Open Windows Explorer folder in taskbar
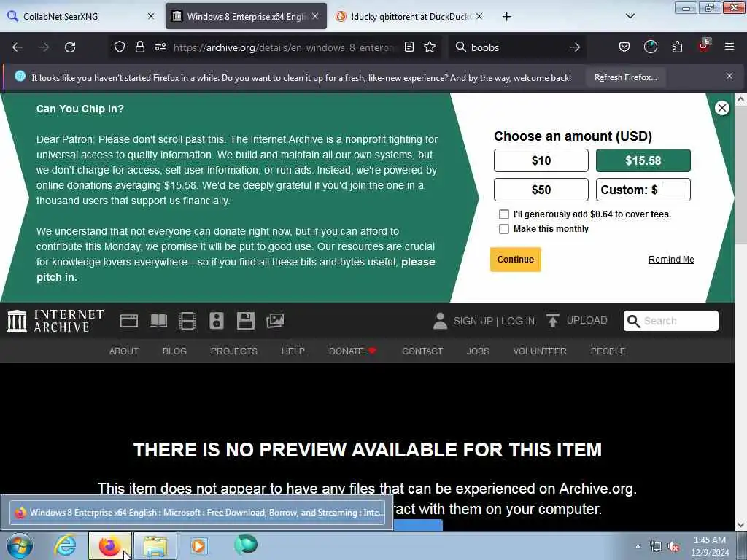 pos(155,545)
